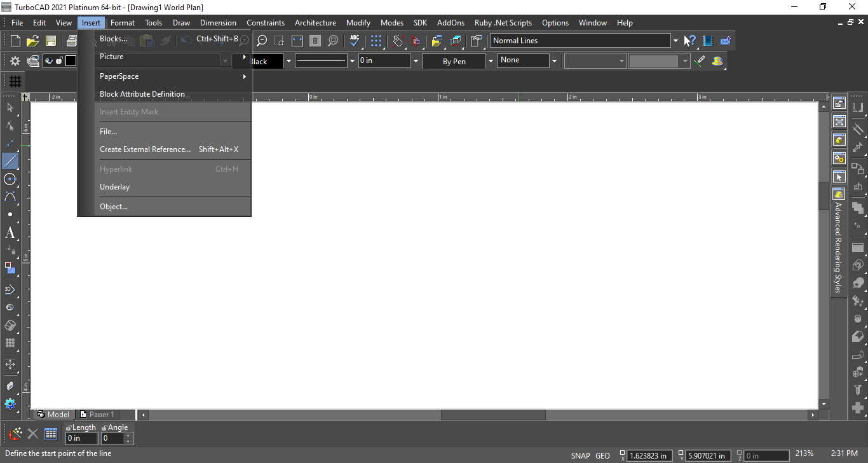Select the Text tool letter A

coord(10,233)
